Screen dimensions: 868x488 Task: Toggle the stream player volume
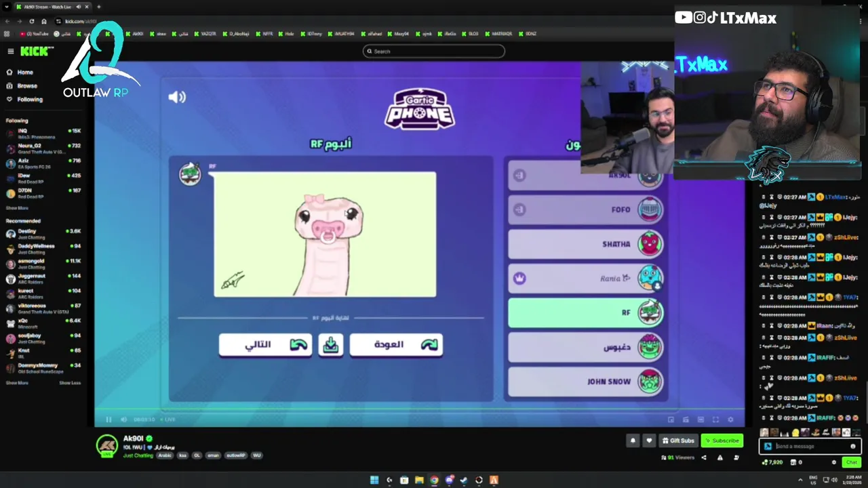pos(123,420)
